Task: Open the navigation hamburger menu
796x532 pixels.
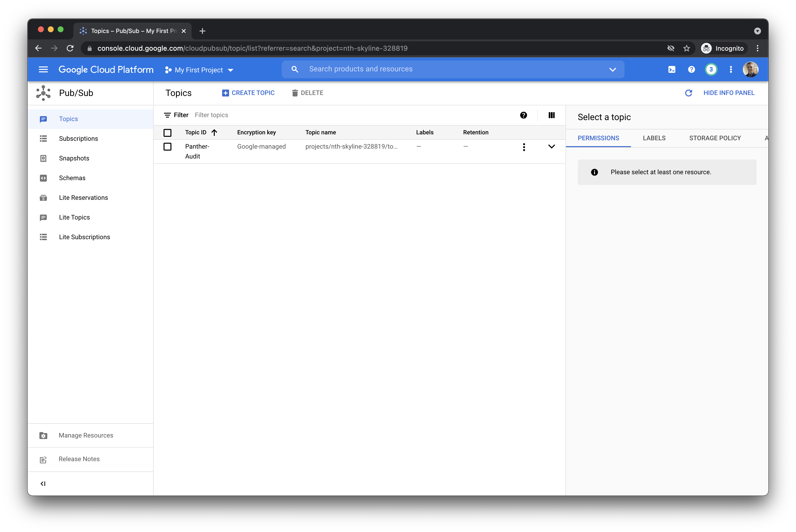Action: pyautogui.click(x=43, y=69)
